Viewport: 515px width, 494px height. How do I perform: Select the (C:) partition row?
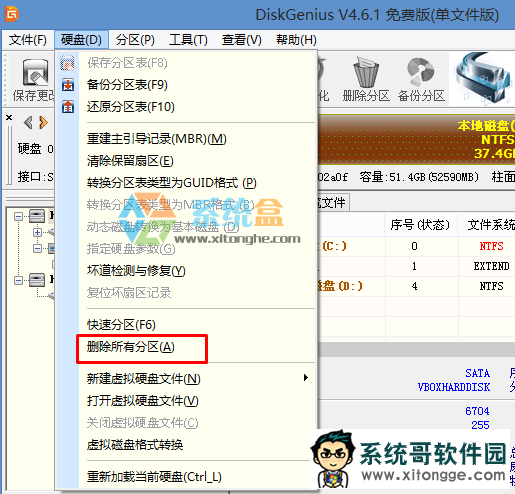416,246
